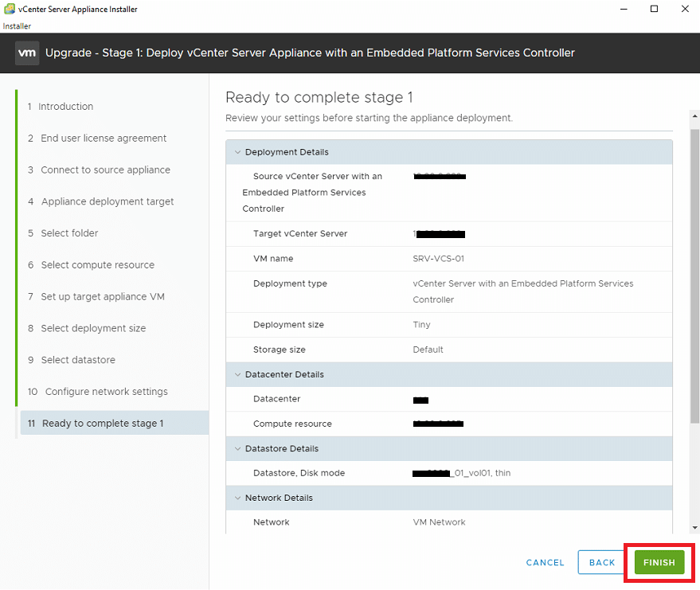The image size is (700, 590).
Task: Click the CANCEL link
Action: point(545,563)
